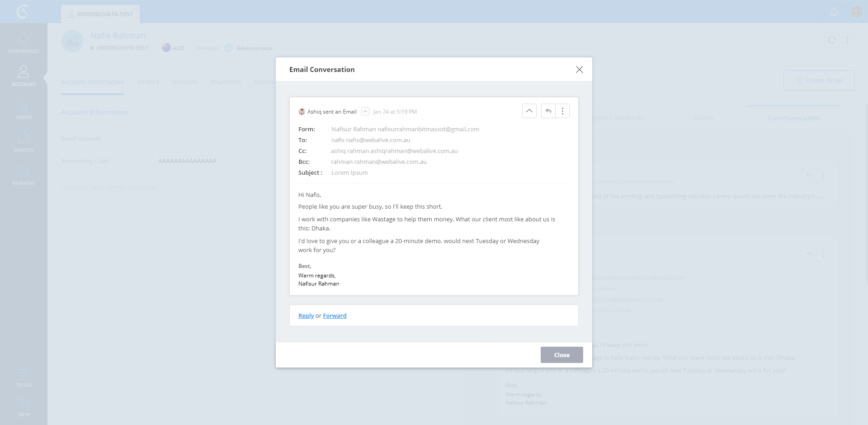The height and width of the screenshot is (425, 868).
Task: Collapse the email with the up-chevron button
Action: (x=529, y=111)
